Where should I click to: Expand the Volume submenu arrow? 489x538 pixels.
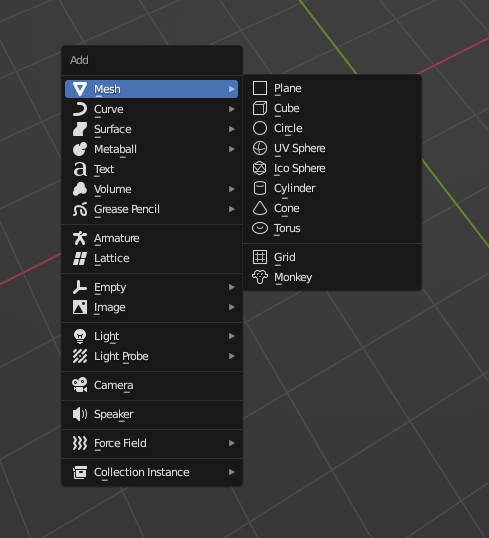coord(232,189)
